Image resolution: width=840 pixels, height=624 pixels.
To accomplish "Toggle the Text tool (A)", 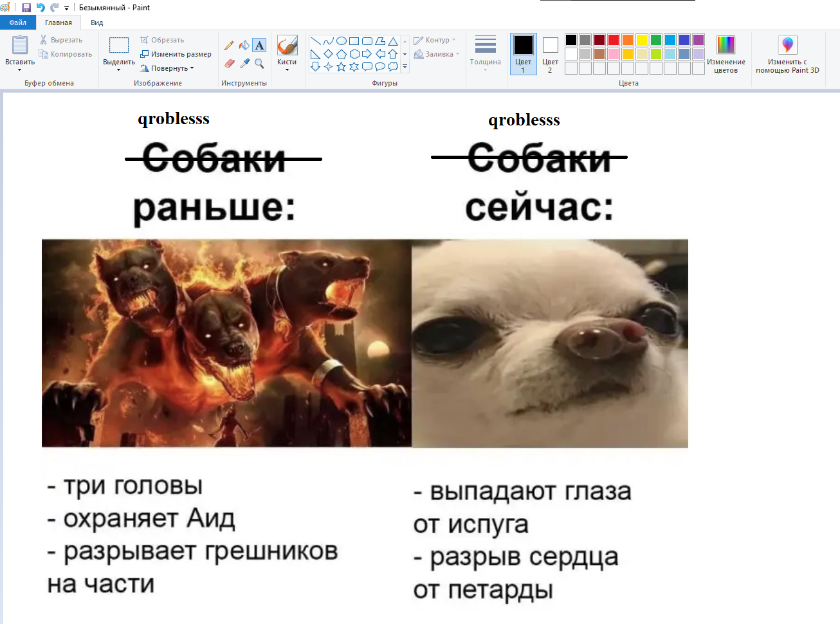I will pyautogui.click(x=259, y=46).
